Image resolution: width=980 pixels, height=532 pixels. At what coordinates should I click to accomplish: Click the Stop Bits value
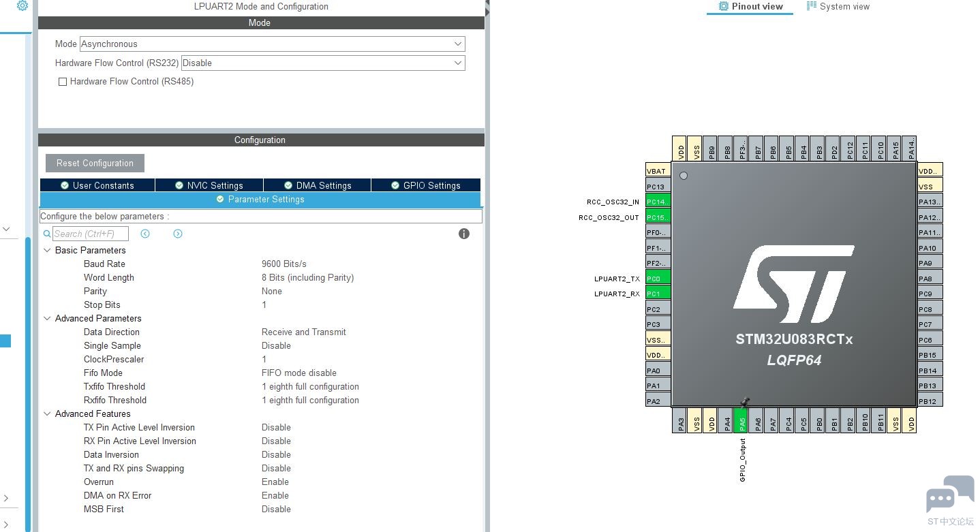(x=264, y=304)
